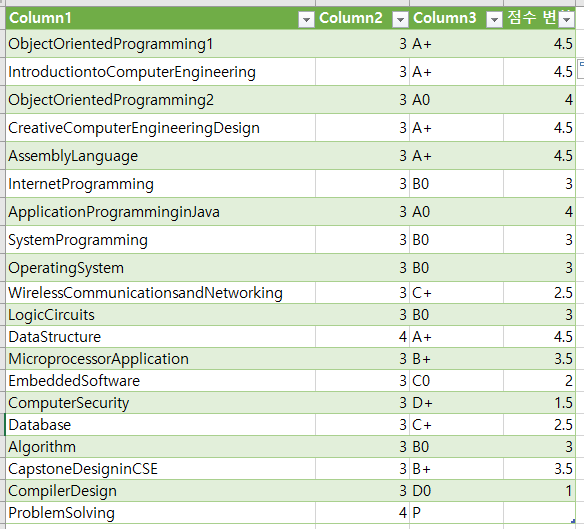The image size is (584, 529).
Task: Select the score 2.5 for Database
Action: 539,425
